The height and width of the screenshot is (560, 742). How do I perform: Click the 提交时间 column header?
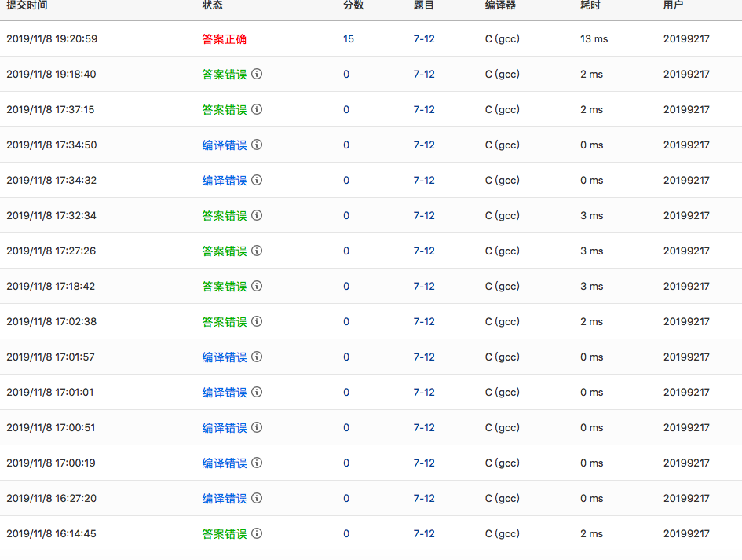click(27, 5)
